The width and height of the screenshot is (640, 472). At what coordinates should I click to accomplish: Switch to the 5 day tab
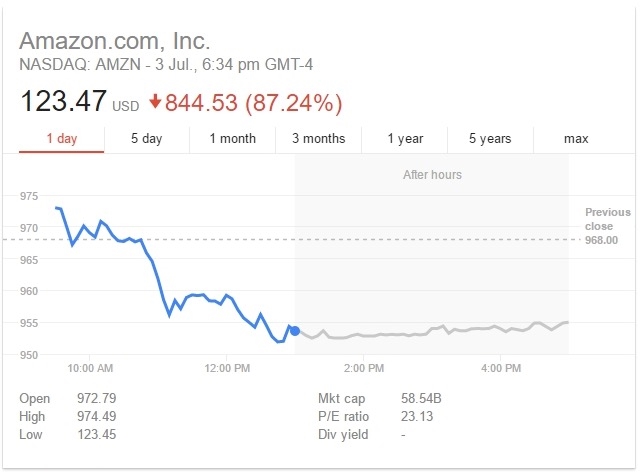[146, 139]
